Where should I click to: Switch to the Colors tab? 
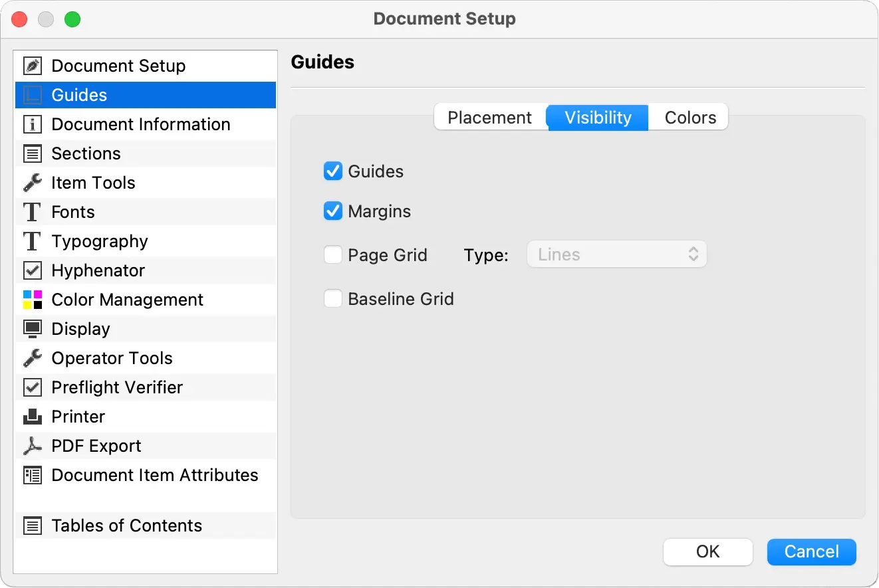690,118
